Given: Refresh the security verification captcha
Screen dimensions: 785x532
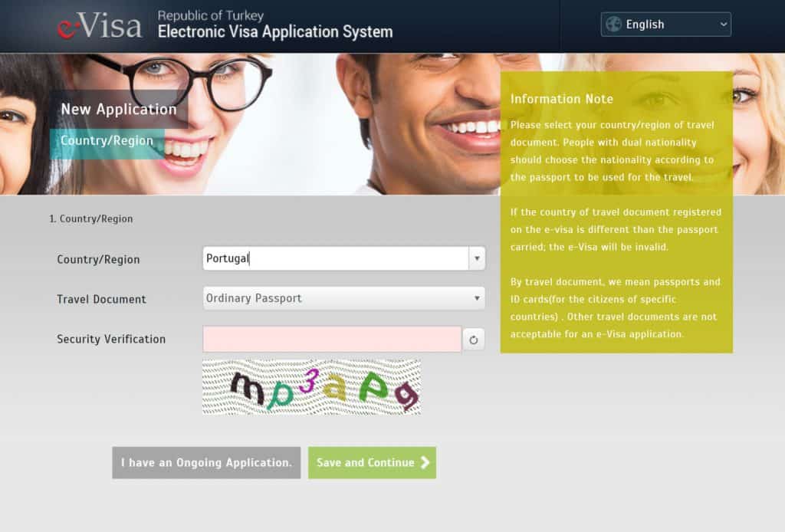Looking at the screenshot, I should tap(473, 340).
